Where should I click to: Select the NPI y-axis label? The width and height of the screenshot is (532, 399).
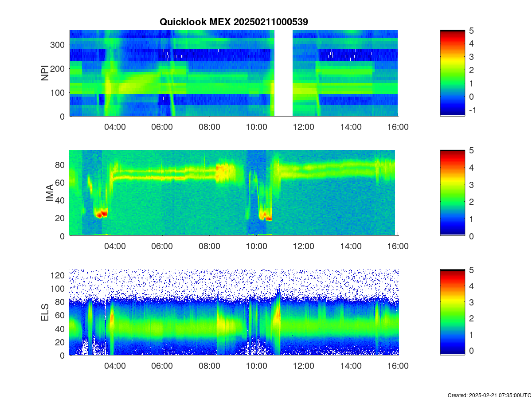coord(45,73)
